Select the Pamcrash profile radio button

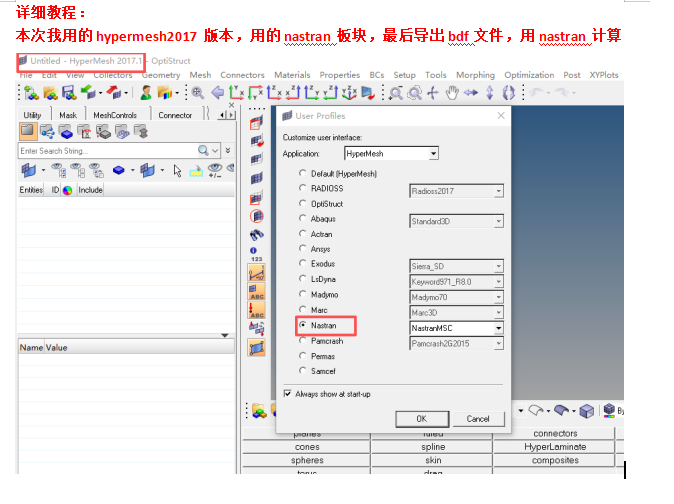(x=303, y=340)
